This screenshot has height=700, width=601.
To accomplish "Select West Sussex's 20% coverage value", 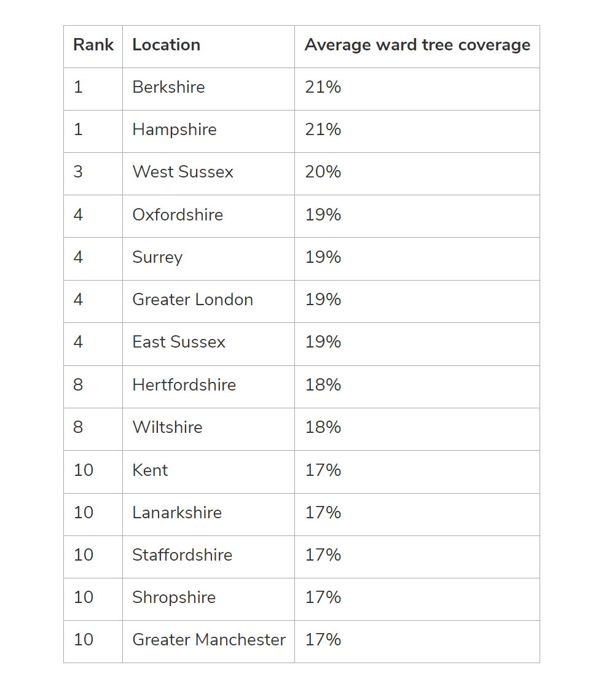I will pos(323,172).
